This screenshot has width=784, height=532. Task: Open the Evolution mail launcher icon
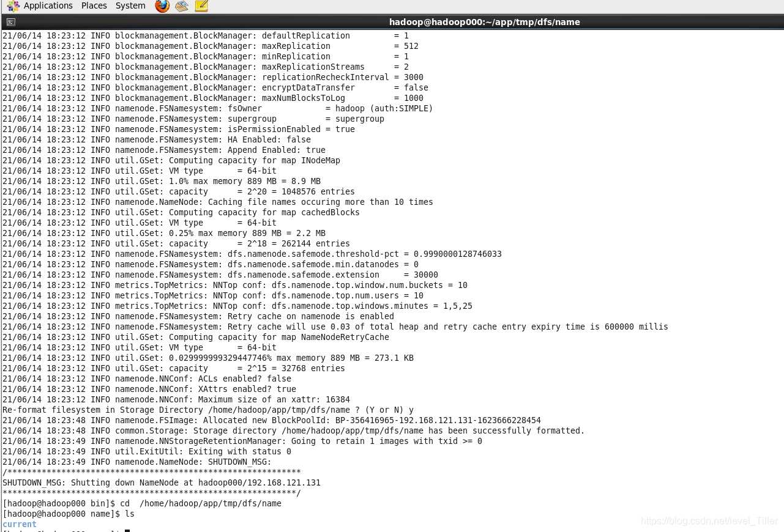coord(182,6)
